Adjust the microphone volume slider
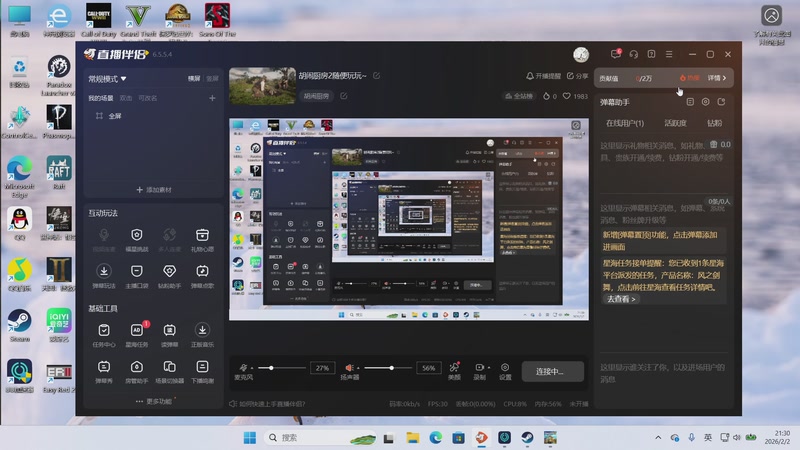This screenshot has width=800, height=450. point(281,368)
